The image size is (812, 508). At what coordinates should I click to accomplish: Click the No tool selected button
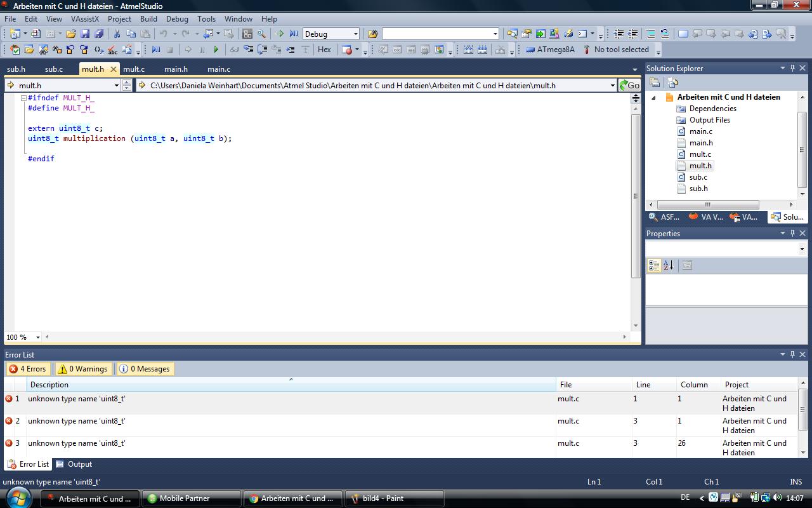tap(615, 50)
